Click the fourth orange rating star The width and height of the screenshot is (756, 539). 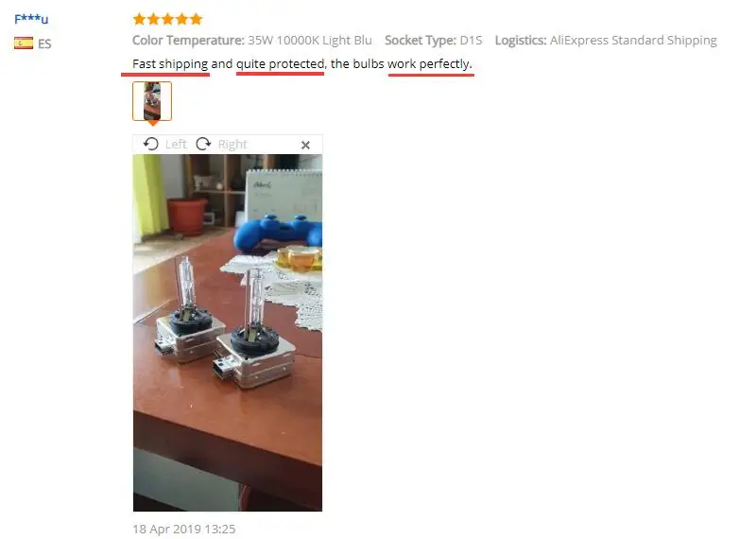tap(181, 19)
